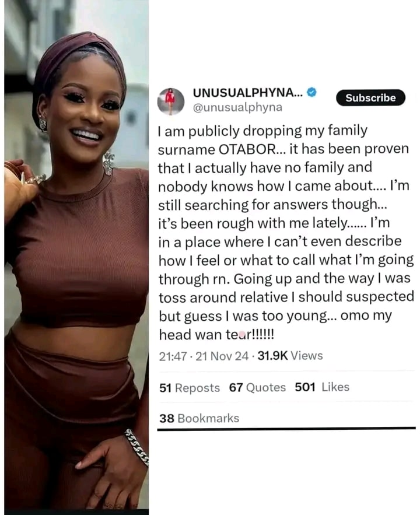Click the pink dot over the word tear

242,335
